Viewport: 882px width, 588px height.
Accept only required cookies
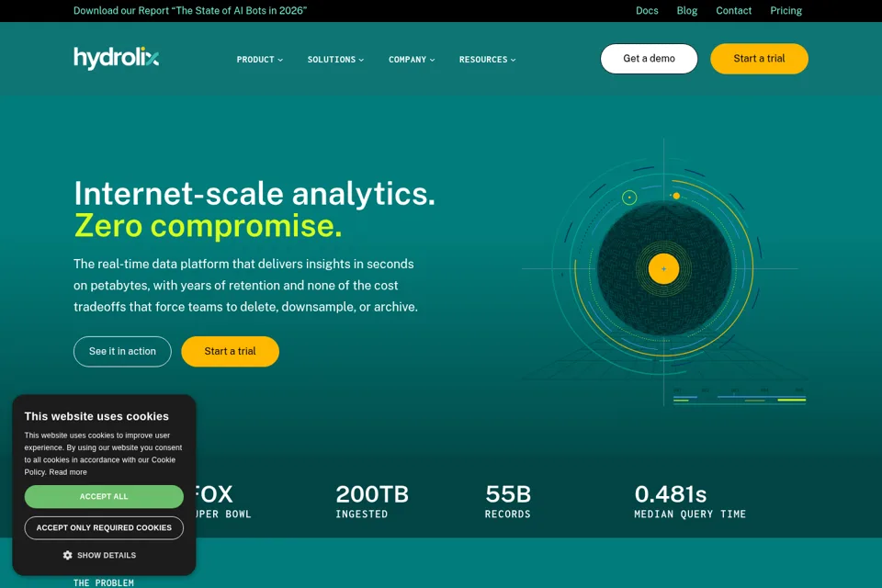coord(104,527)
